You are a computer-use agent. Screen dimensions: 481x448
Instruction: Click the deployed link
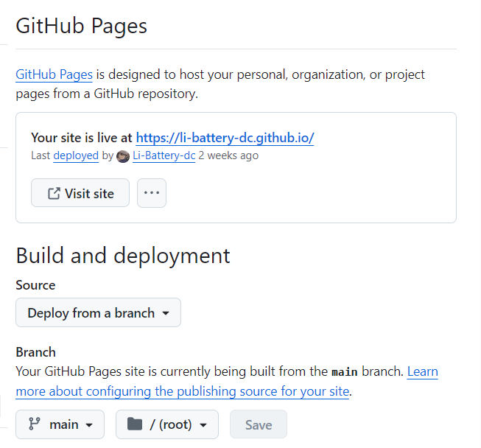click(76, 156)
